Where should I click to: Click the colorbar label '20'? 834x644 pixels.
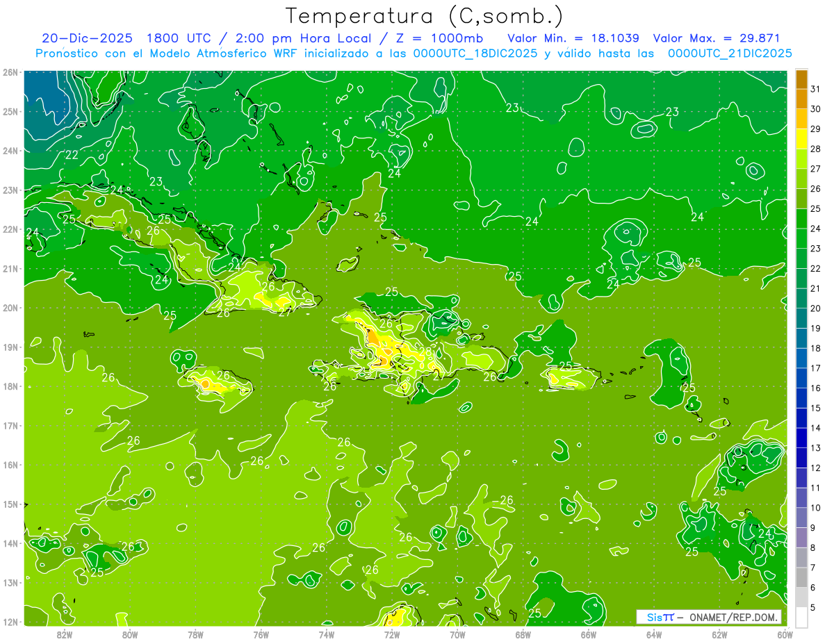tap(816, 308)
